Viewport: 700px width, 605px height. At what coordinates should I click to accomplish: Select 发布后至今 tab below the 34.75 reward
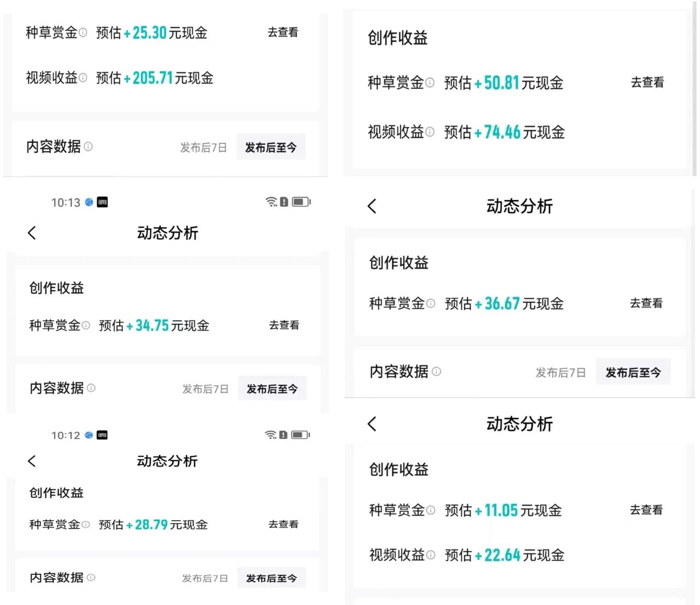point(272,389)
